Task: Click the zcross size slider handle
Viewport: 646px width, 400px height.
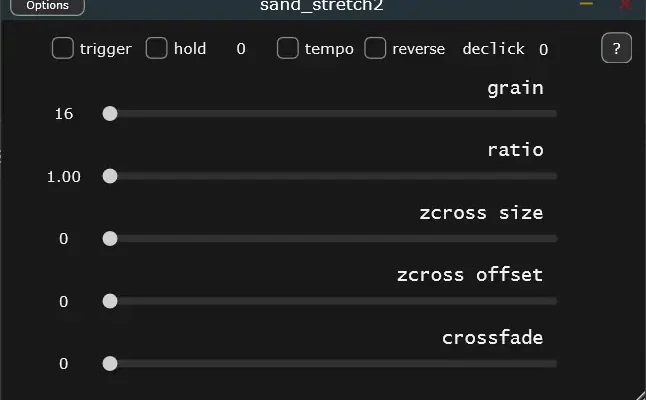Action: [110, 239]
